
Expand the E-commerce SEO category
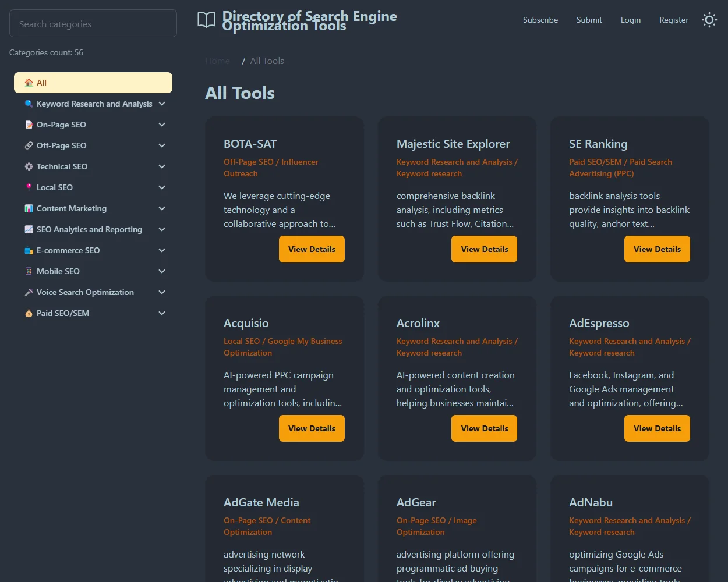pyautogui.click(x=162, y=250)
